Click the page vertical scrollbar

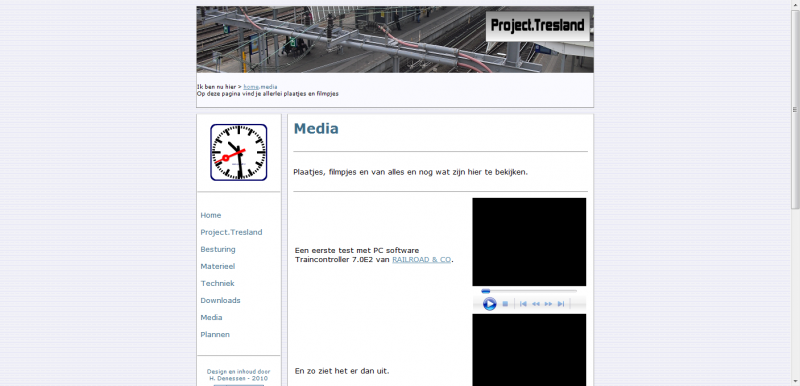795,193
